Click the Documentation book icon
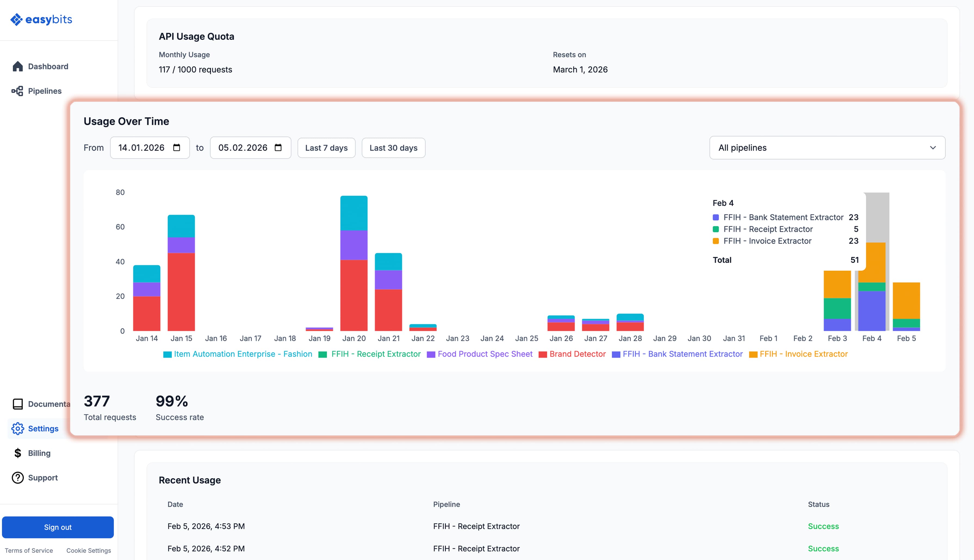 click(x=18, y=404)
